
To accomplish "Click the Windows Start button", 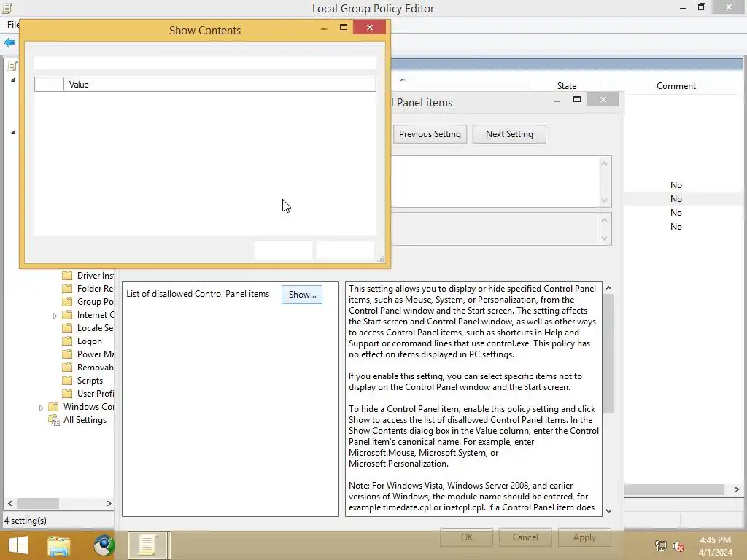I will tap(18, 545).
